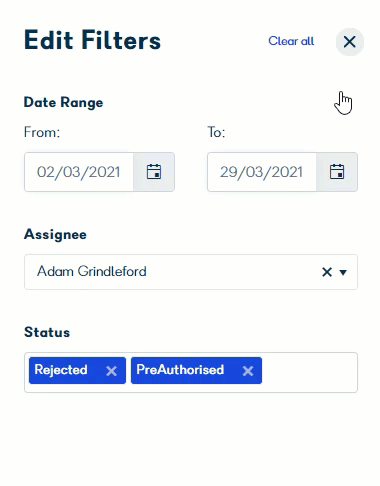
Task: Click the Date Range section label
Action: (64, 102)
